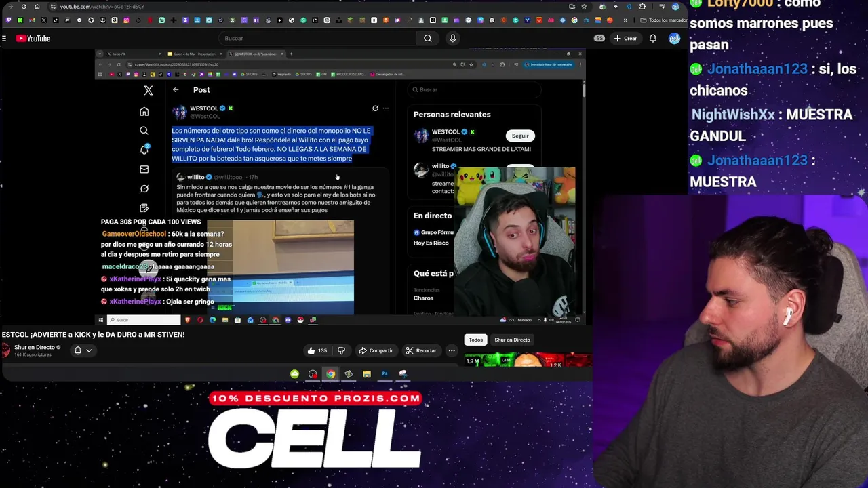Open the browser extensions puzzle icon
This screenshot has height=488, width=868.
click(642, 7)
